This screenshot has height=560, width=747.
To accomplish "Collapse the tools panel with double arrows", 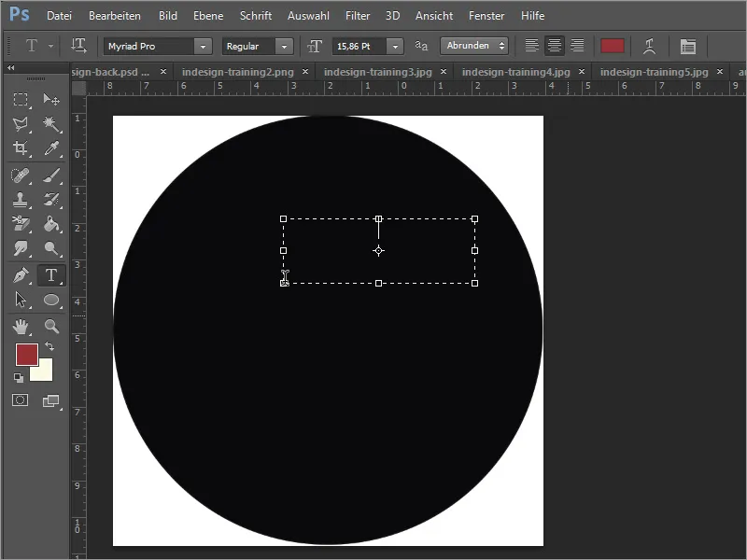I will pyautogui.click(x=11, y=67).
